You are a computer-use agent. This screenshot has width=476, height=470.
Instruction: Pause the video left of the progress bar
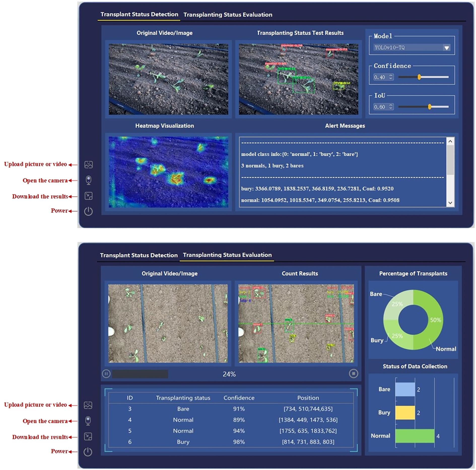tap(106, 374)
